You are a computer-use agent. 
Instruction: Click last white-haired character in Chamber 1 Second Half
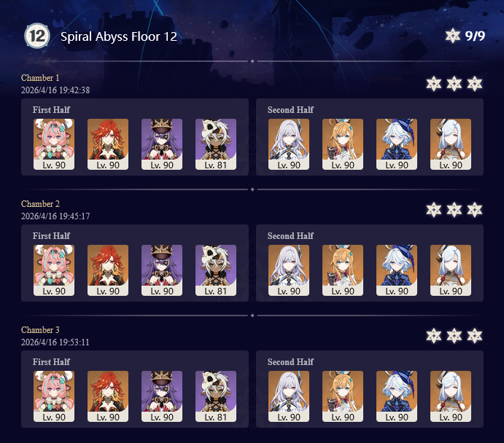pyautogui.click(x=451, y=144)
